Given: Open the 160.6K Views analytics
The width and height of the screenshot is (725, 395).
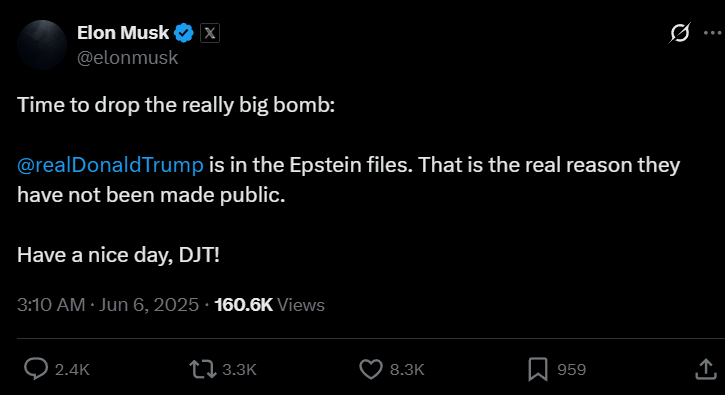Looking at the screenshot, I should (270, 305).
